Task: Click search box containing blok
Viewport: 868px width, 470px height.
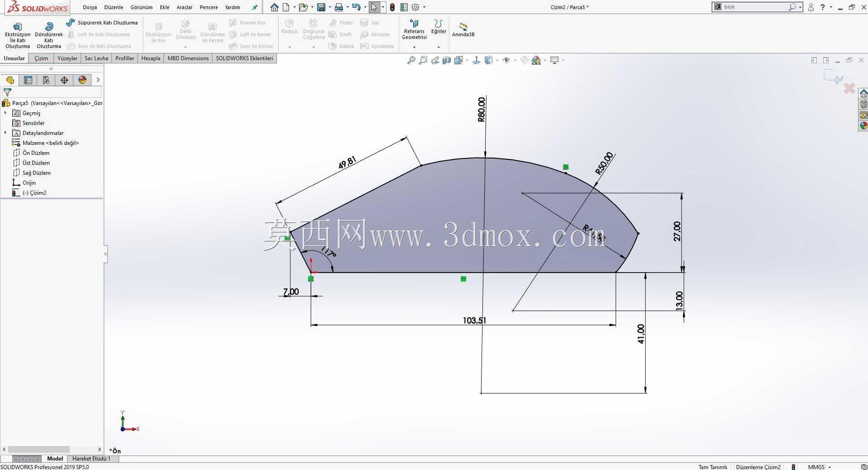Action: point(757,7)
